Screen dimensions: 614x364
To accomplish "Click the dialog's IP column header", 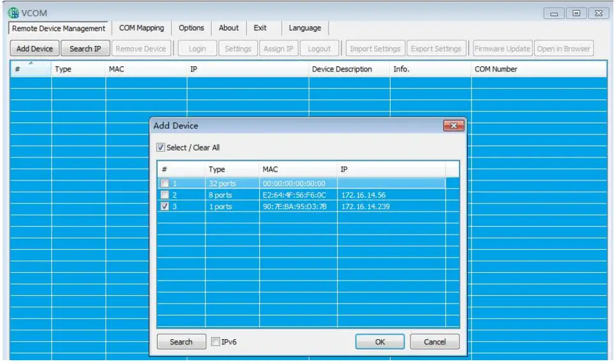I will click(391, 170).
